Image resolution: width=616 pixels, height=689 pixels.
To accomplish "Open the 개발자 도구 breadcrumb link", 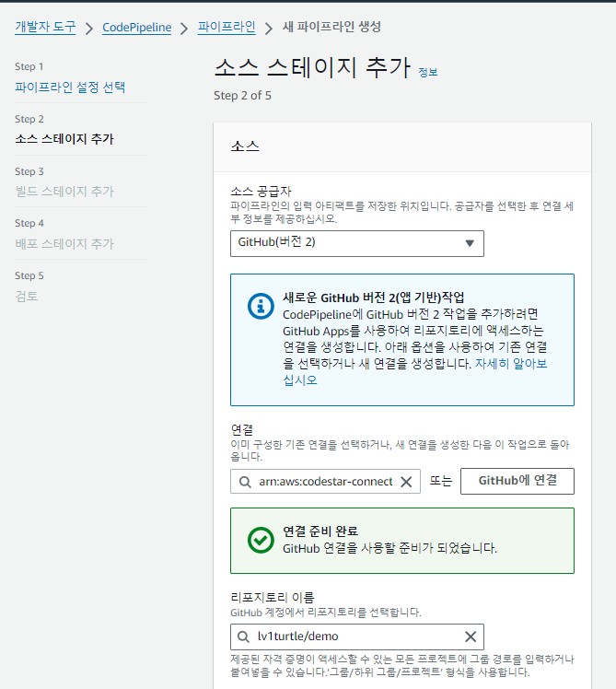I will [45, 28].
